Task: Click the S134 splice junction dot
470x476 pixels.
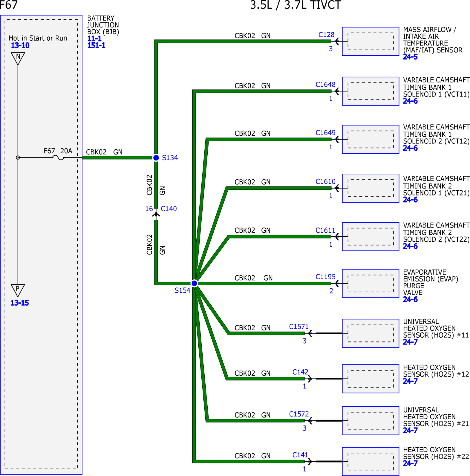Action: pyautogui.click(x=156, y=158)
